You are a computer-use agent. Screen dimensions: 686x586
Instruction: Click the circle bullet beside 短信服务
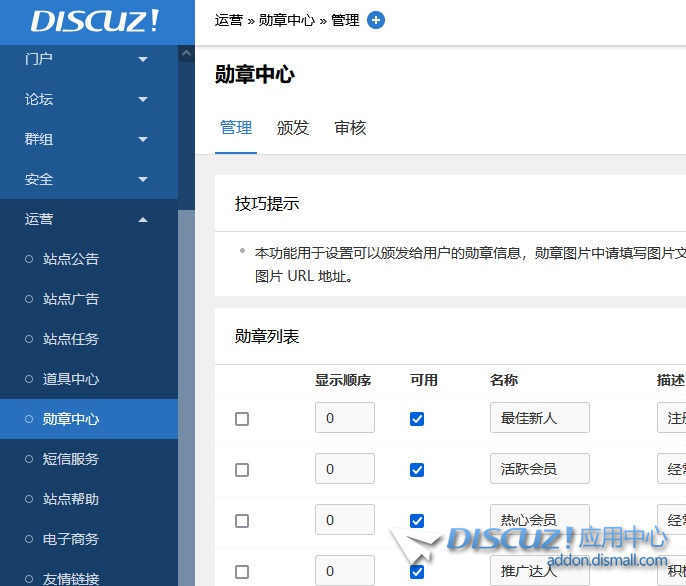(x=29, y=459)
